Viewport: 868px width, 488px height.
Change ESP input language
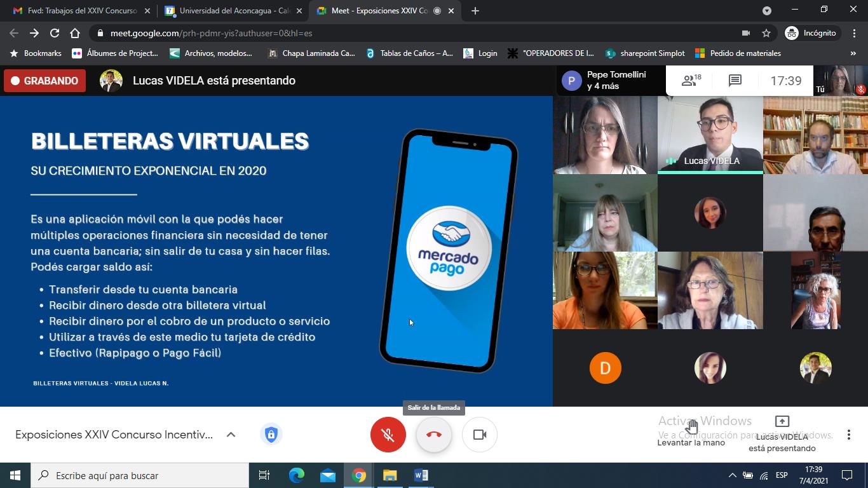[782, 475]
